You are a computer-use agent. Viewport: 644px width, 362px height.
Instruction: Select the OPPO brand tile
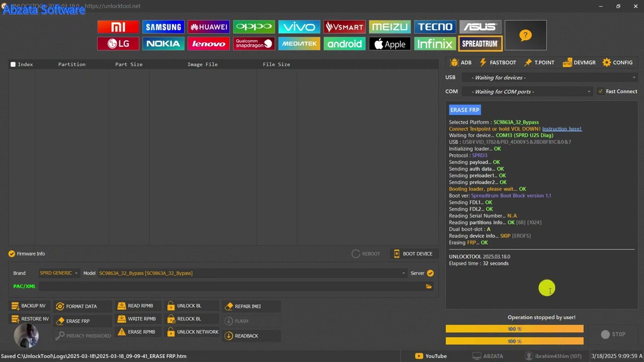[254, 27]
